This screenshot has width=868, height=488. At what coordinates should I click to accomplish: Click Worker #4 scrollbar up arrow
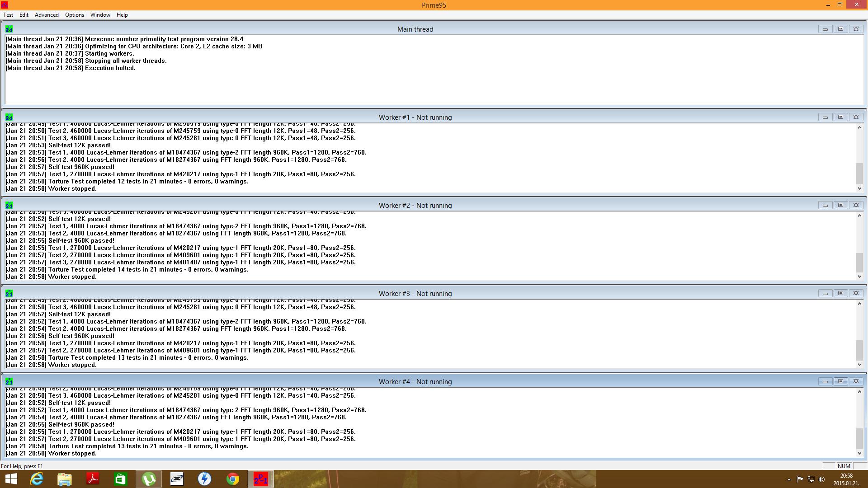(859, 392)
